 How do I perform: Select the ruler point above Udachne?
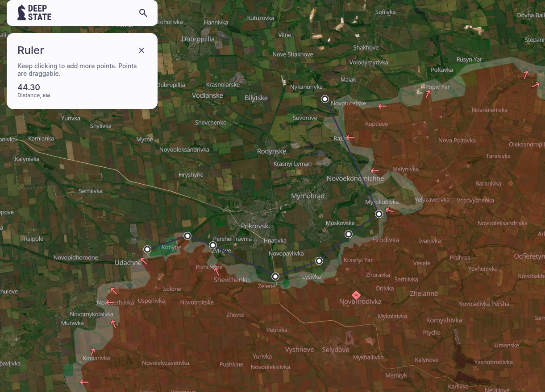147,249
